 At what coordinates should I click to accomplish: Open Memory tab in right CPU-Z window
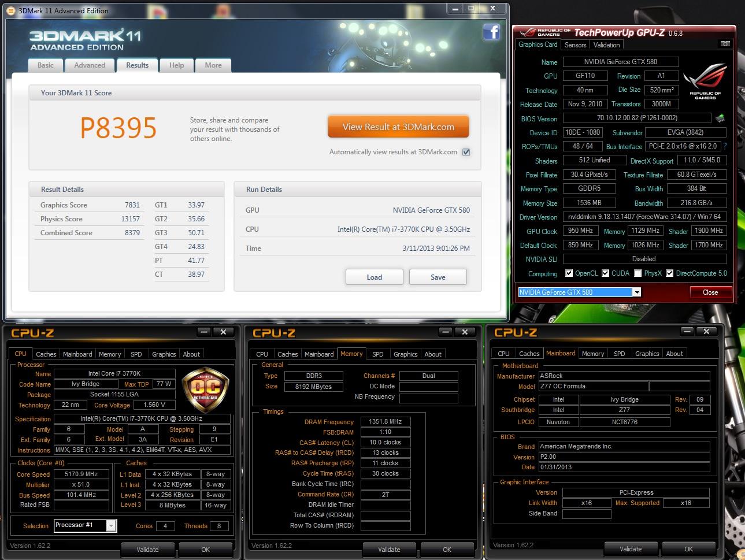tap(593, 354)
